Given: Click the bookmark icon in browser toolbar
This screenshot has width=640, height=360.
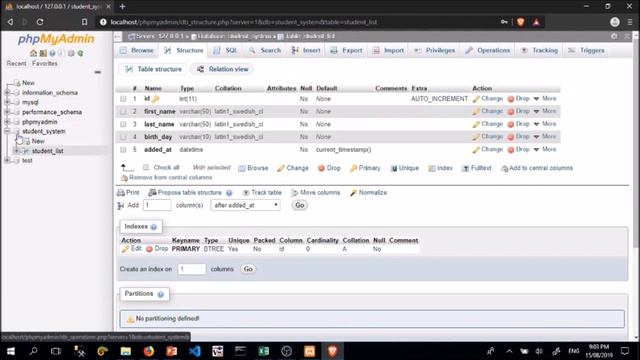Looking at the screenshot, I should tap(84, 22).
